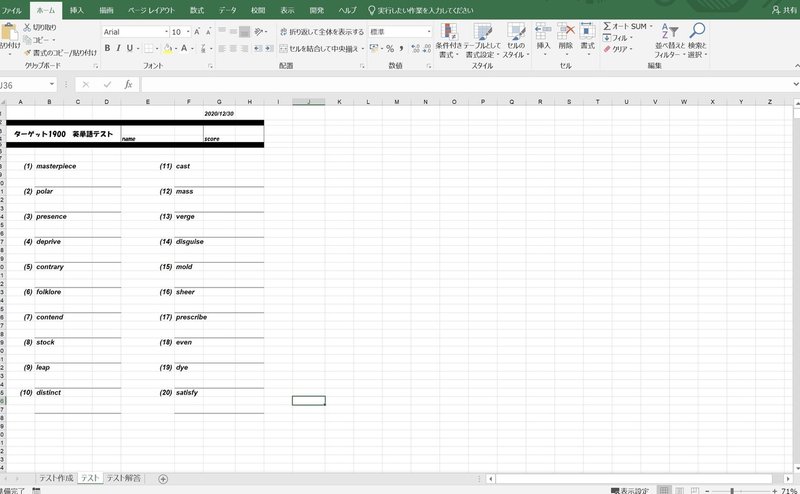This screenshot has height=494, width=800.
Task: Switch to Normal view in status bar
Action: point(664,490)
